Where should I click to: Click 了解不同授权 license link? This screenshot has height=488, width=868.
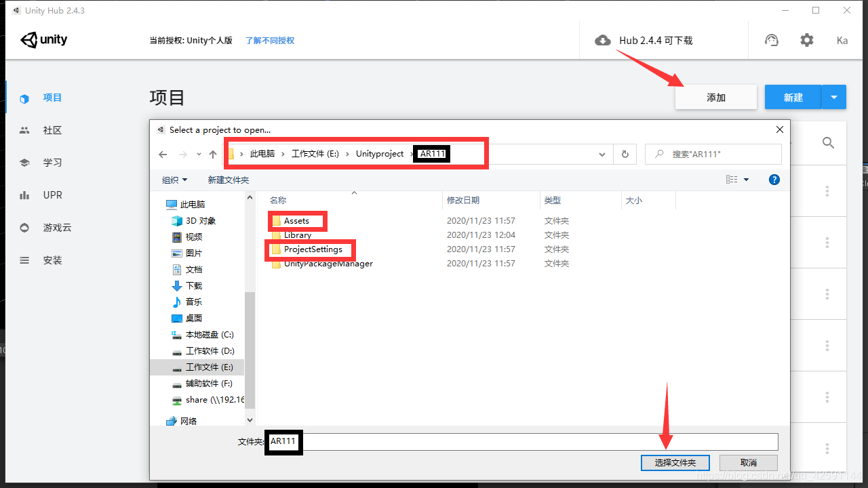pos(270,41)
